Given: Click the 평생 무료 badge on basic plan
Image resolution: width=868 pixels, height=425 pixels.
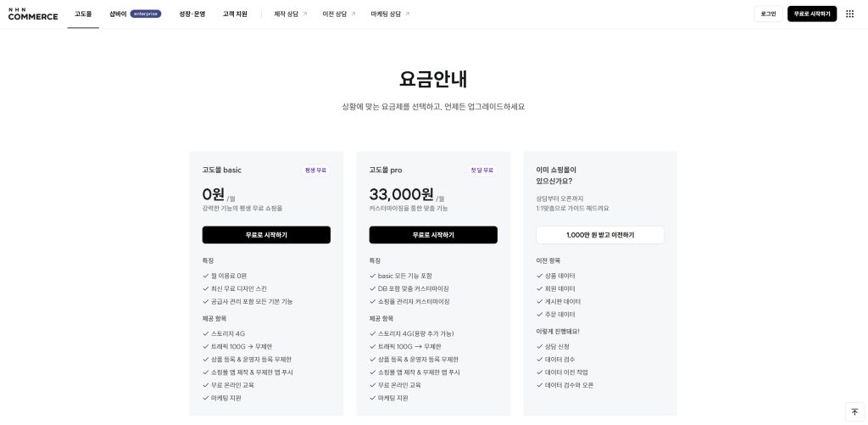Looking at the screenshot, I should coord(315,171).
